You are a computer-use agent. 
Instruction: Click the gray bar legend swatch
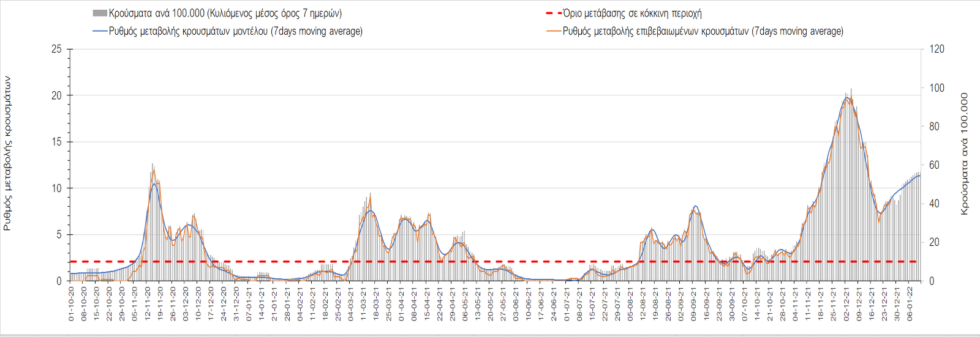point(100,13)
